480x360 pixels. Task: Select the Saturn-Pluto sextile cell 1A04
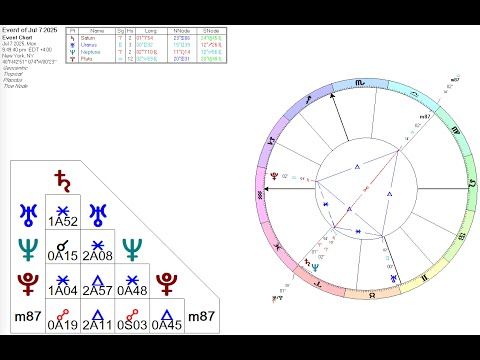[63, 281]
